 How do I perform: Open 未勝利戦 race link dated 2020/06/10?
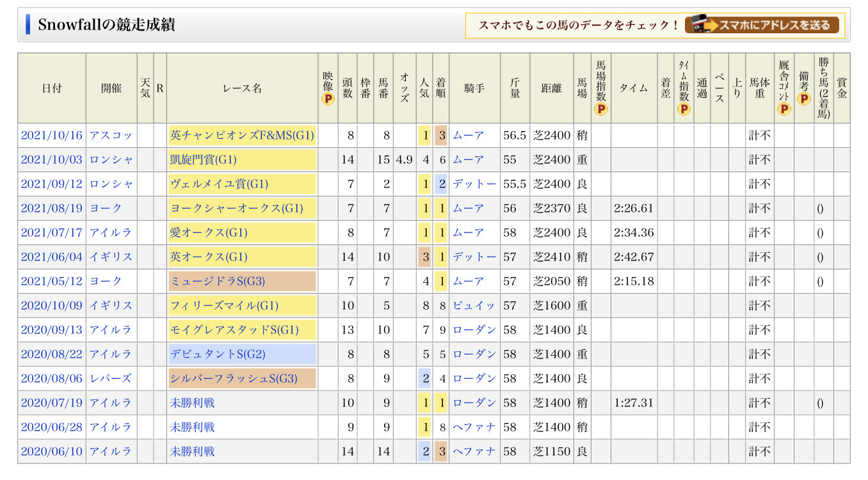[192, 452]
